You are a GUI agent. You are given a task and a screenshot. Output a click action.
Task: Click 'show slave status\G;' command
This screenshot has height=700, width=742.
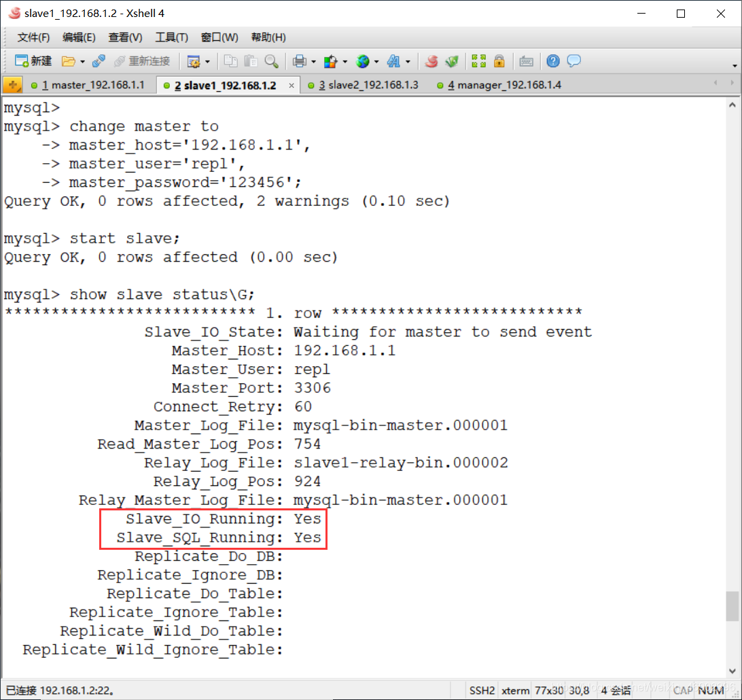pos(162,295)
